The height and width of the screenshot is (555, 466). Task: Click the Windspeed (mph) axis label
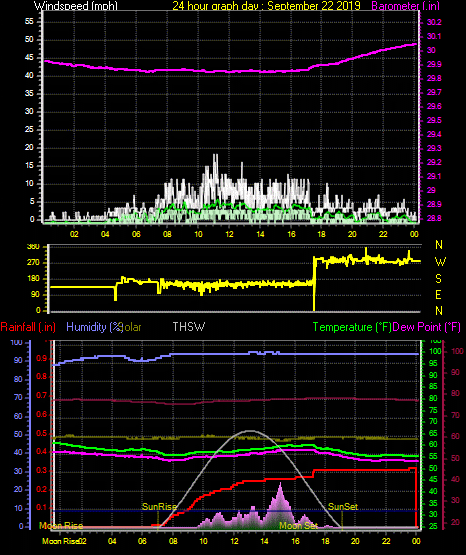(x=76, y=5)
